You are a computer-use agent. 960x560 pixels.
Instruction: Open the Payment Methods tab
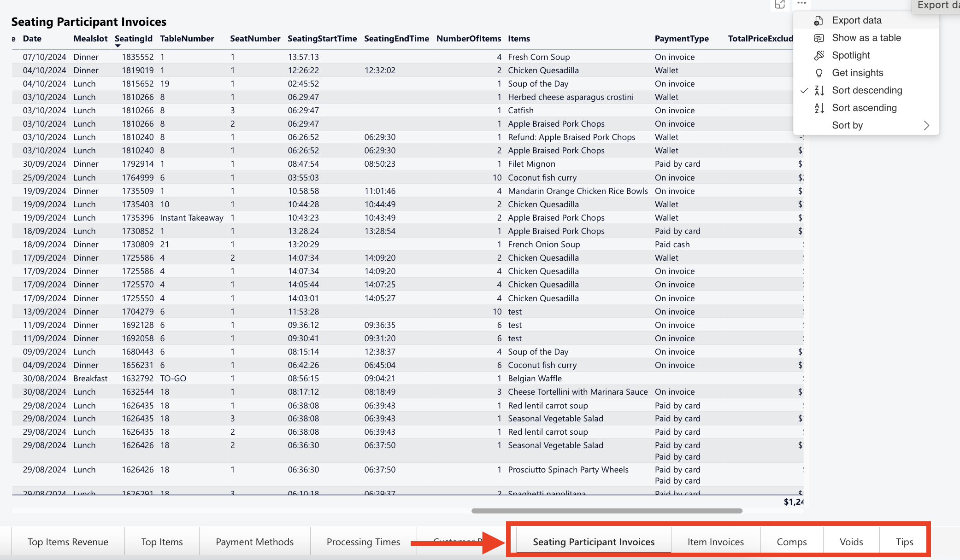(x=254, y=542)
